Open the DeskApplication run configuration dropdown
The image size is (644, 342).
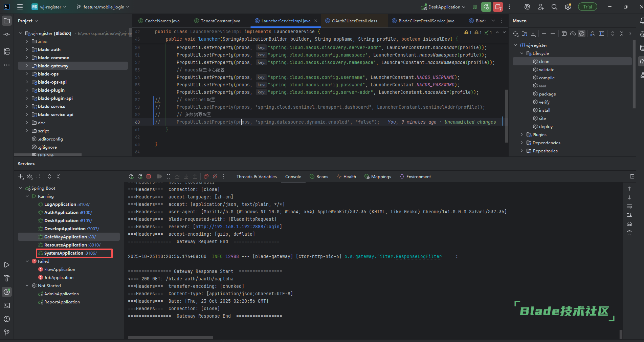tap(444, 7)
